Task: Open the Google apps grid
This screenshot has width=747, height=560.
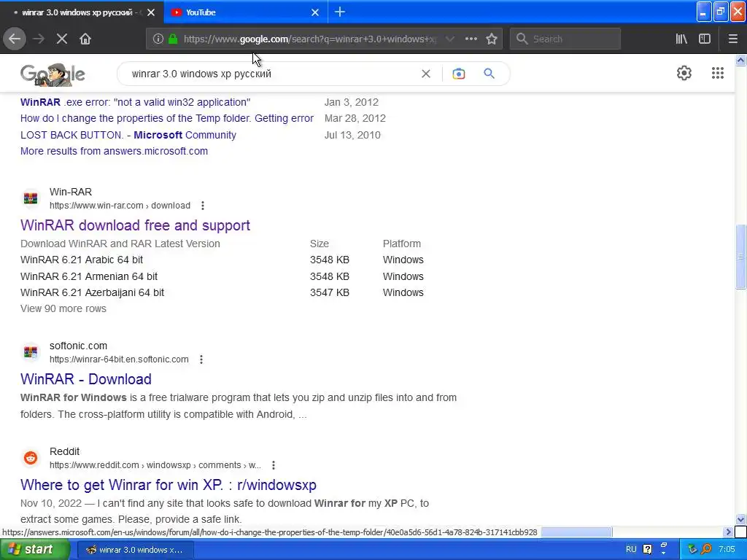Action: pos(718,73)
